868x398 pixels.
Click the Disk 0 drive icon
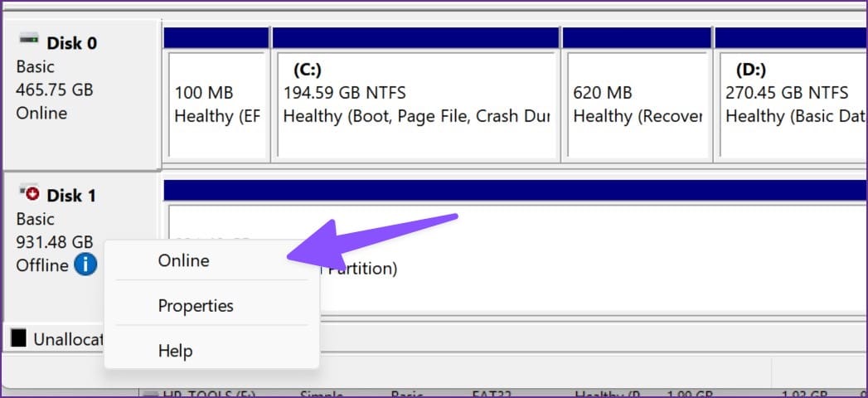tap(29, 39)
